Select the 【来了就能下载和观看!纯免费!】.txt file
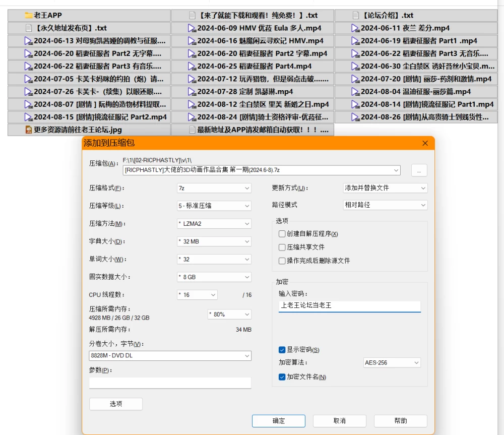The height and width of the screenshot is (435, 504). (x=253, y=15)
